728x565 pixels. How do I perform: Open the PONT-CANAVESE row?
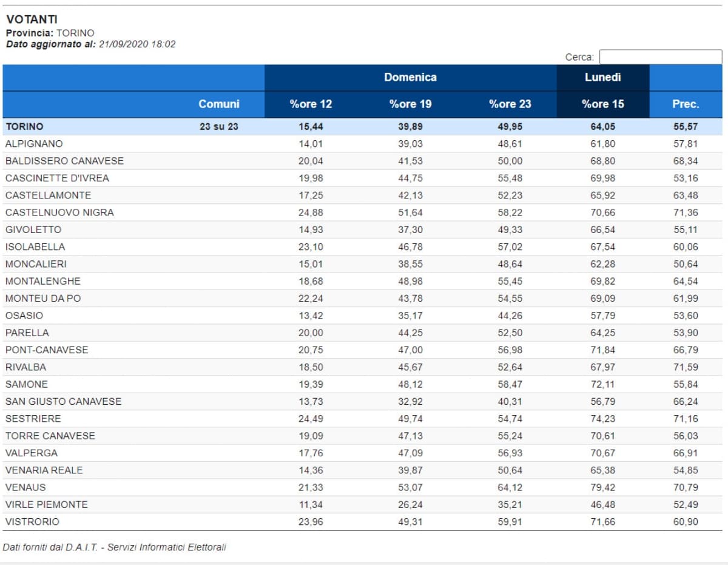point(47,350)
